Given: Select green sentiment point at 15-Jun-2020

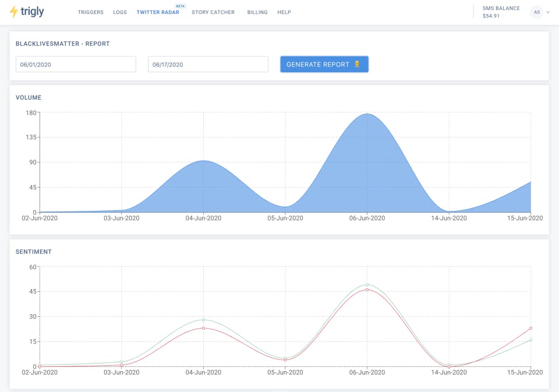Looking at the screenshot, I should click(x=530, y=340).
